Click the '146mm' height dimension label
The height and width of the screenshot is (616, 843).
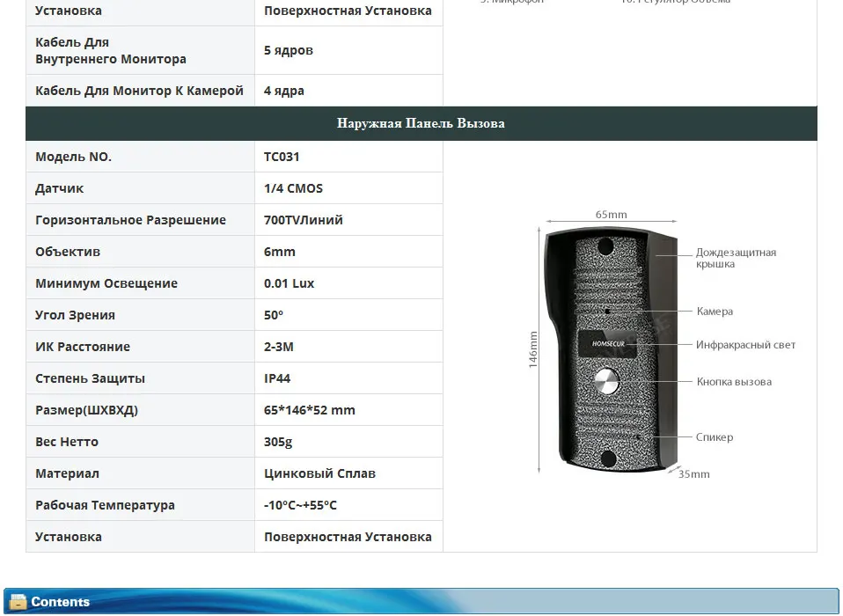pyautogui.click(x=532, y=350)
